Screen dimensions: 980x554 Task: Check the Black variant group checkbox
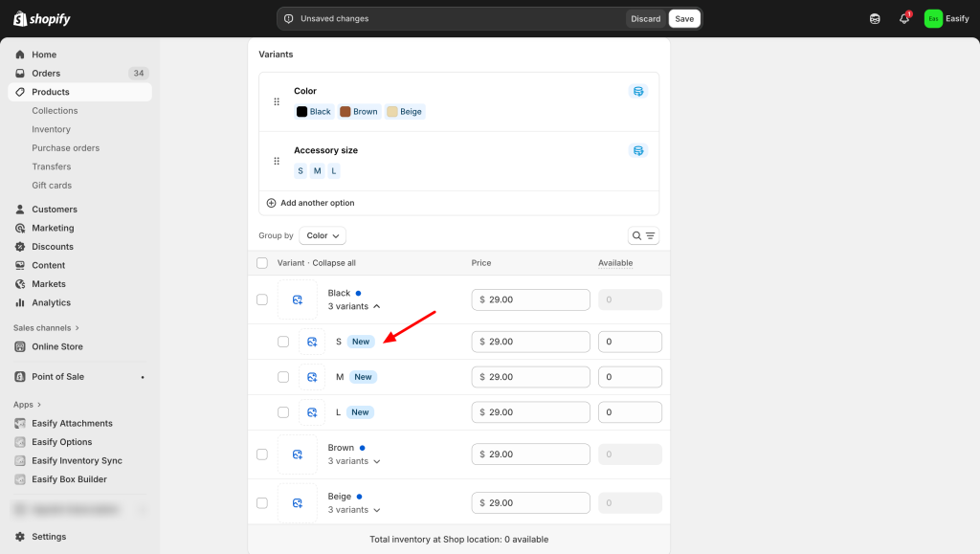click(x=262, y=299)
